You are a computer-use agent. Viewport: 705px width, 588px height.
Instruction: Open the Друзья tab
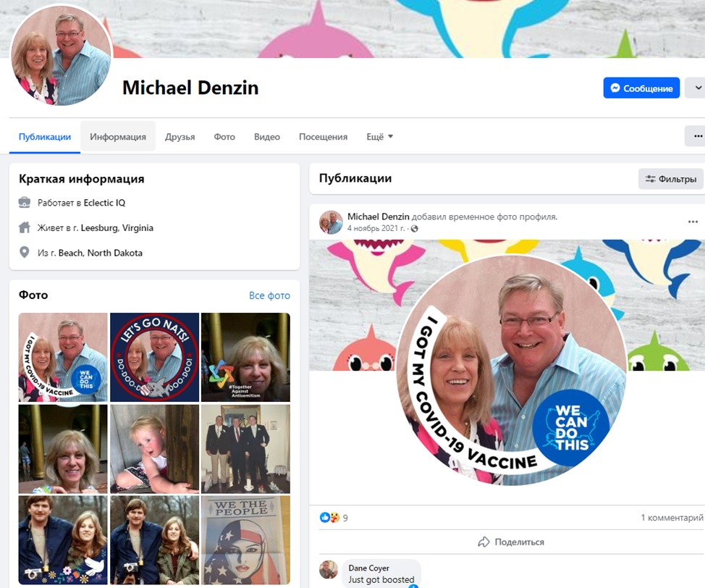click(x=180, y=137)
